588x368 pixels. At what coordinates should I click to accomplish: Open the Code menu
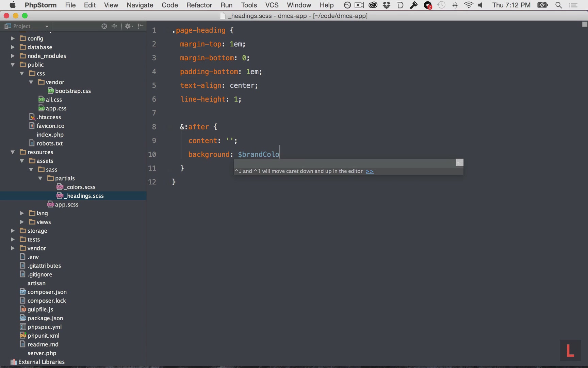tap(170, 5)
